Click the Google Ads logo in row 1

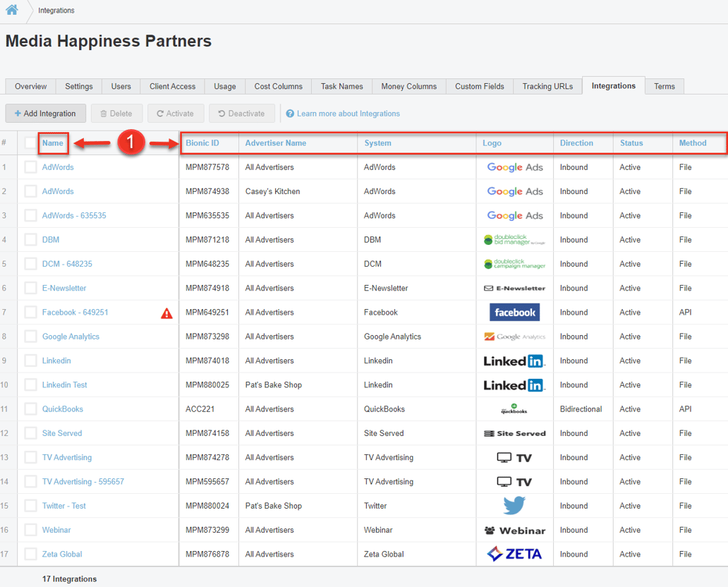click(514, 167)
